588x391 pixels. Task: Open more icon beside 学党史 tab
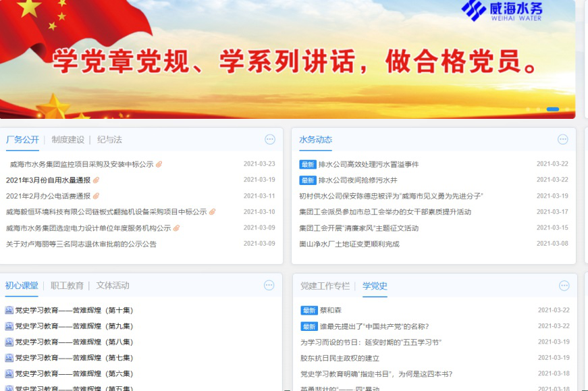[564, 286]
